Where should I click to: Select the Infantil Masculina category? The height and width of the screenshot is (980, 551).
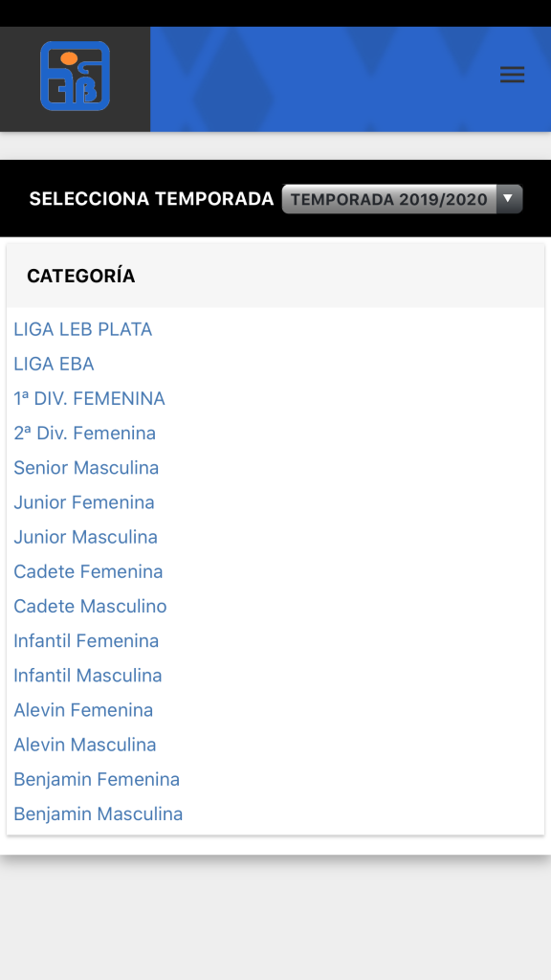(x=87, y=675)
